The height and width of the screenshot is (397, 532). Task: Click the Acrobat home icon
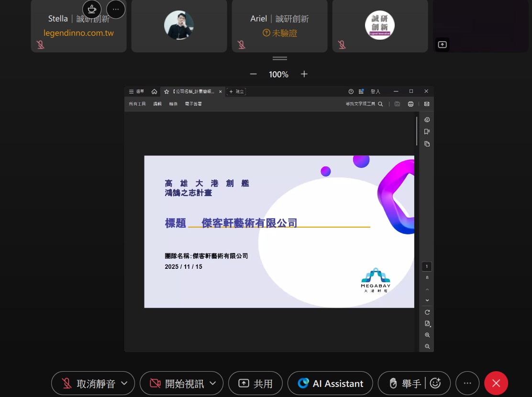154,91
